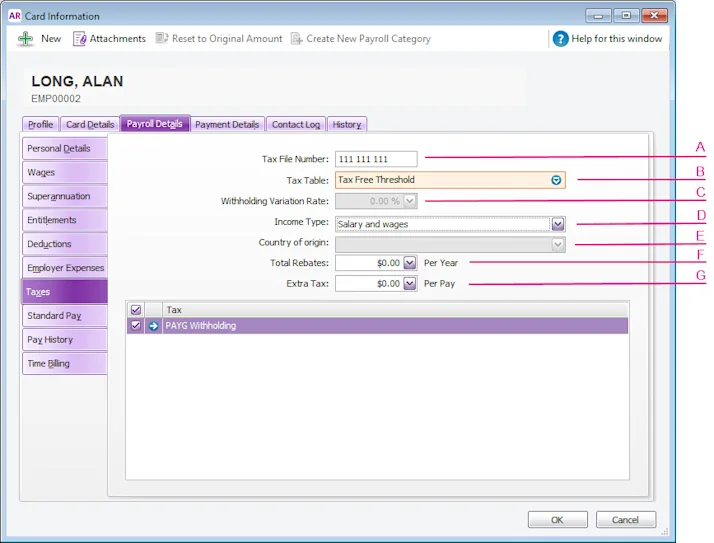Select the PAYG Withholding row text

click(x=200, y=326)
